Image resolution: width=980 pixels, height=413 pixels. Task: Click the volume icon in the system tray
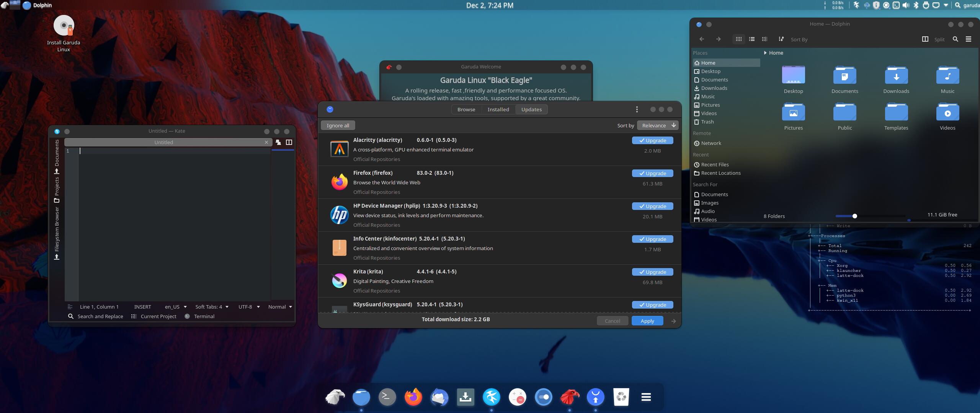coord(906,5)
